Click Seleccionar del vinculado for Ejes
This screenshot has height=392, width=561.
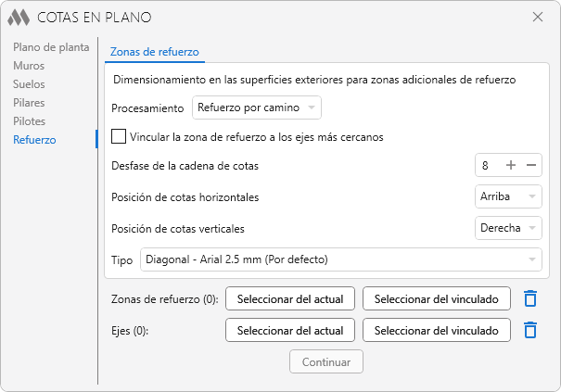click(x=437, y=330)
